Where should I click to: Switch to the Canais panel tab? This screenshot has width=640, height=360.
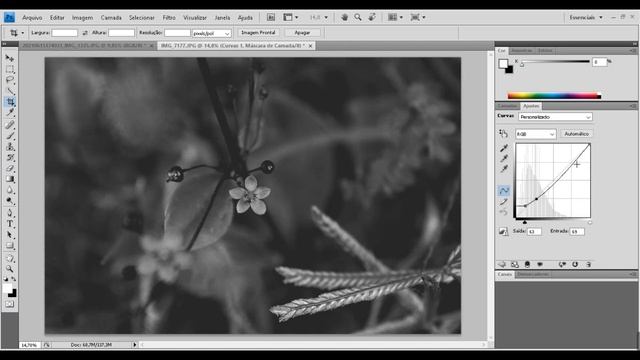(x=505, y=274)
